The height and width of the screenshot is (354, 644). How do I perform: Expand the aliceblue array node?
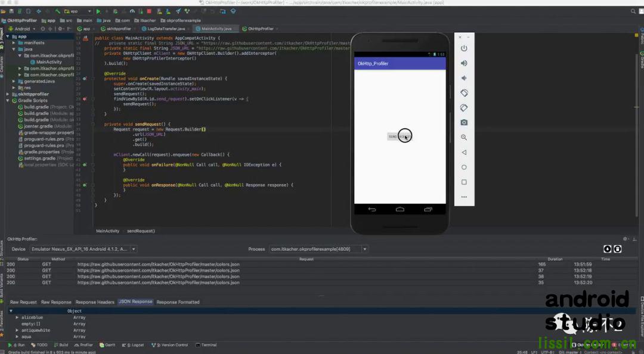pos(17,318)
